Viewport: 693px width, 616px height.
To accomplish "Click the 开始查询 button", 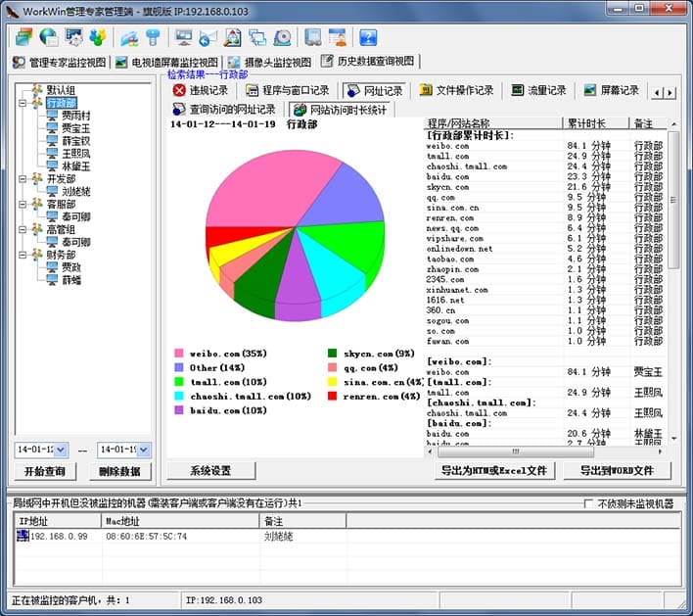I will [x=45, y=471].
